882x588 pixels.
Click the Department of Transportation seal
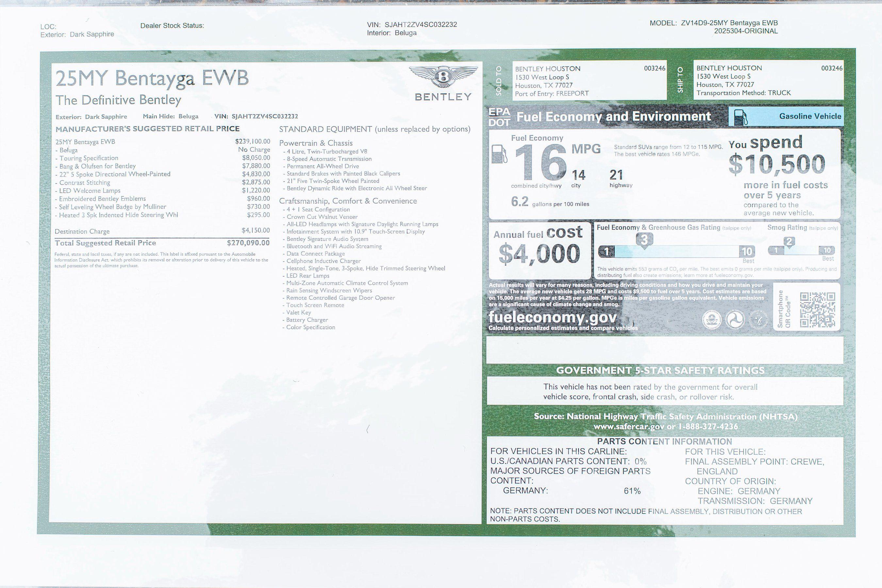pyautogui.click(x=734, y=319)
